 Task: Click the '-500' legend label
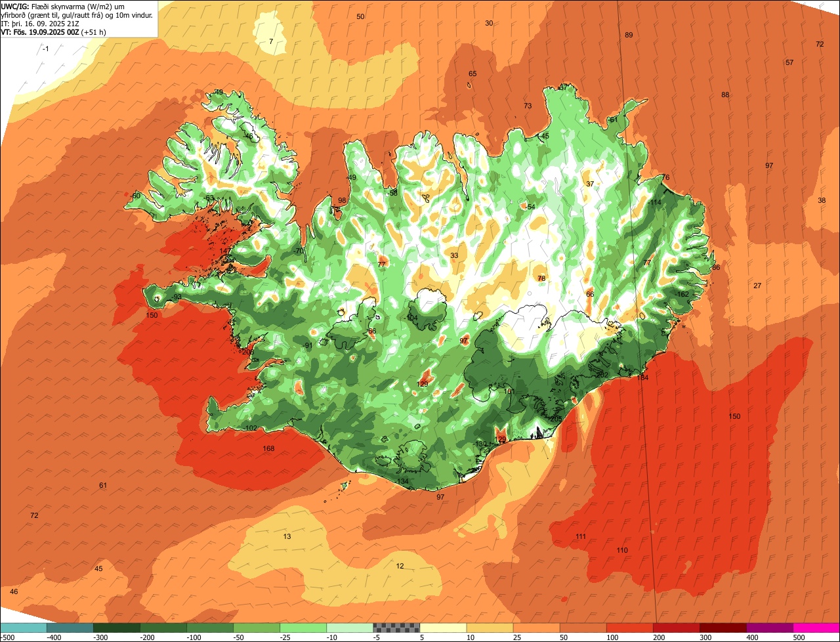(x=8, y=637)
